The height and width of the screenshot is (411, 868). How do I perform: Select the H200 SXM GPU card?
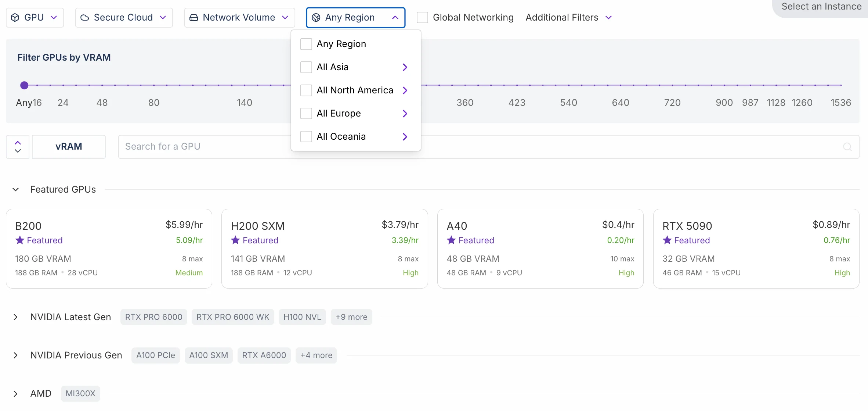(325, 249)
